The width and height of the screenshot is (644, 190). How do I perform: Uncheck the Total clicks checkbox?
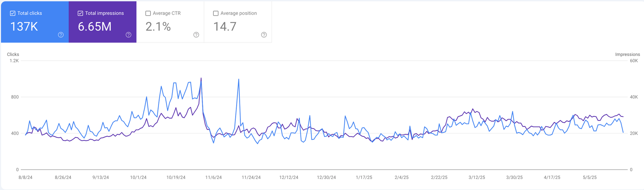point(13,13)
